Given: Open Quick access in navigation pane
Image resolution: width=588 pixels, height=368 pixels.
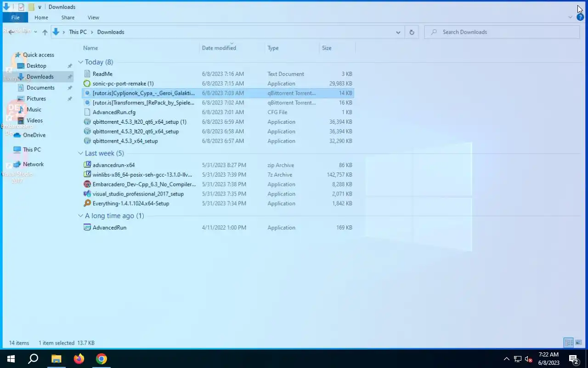Looking at the screenshot, I should point(39,55).
